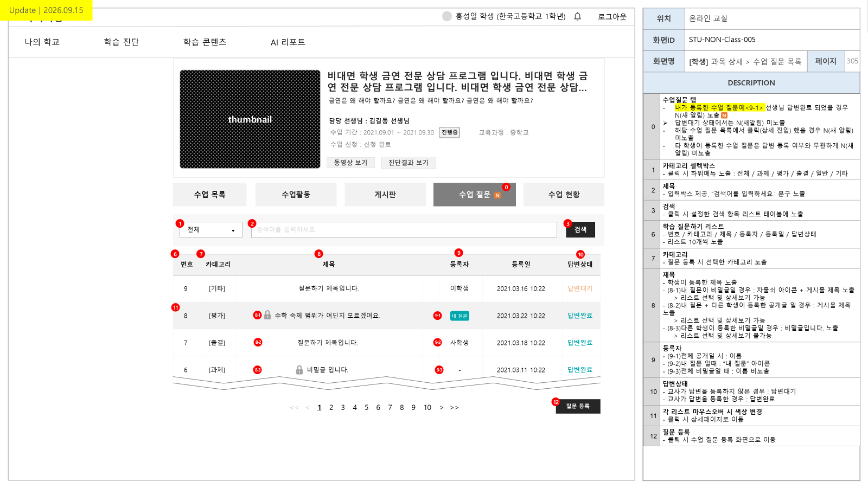Open the 학습 콘텐츠 menu
868x488 pixels.
click(x=205, y=42)
